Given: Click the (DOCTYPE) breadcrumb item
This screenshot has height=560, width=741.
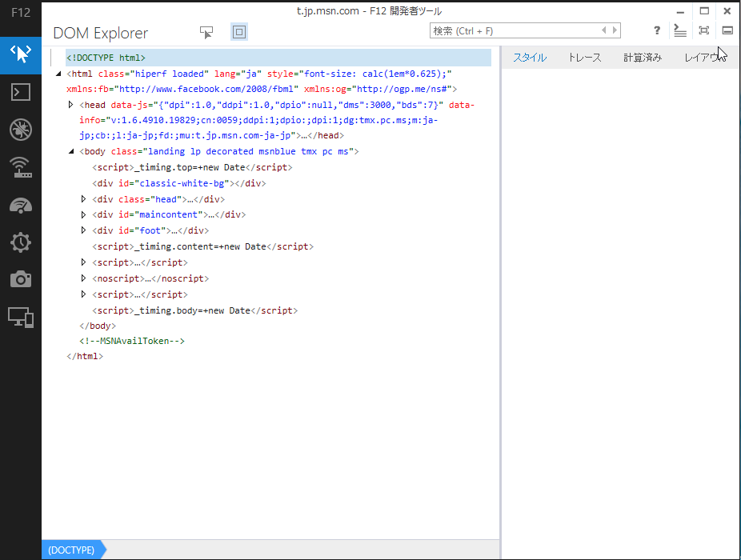Looking at the screenshot, I should tap(71, 550).
